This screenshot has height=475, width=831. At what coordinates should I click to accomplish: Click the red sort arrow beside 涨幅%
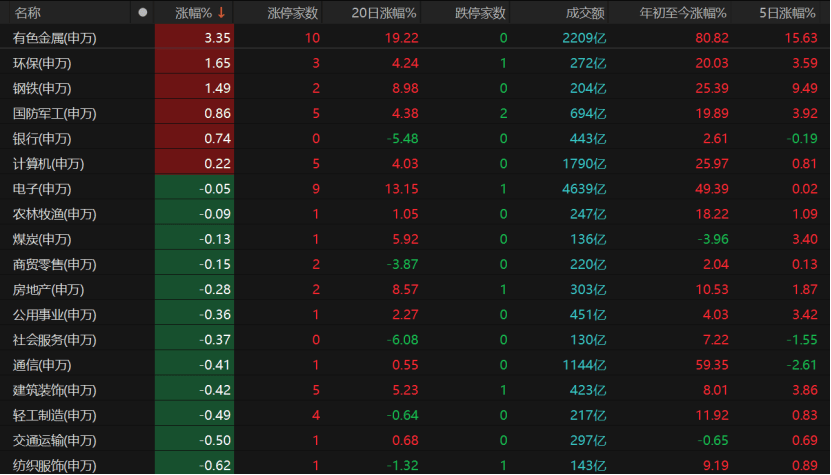[221, 13]
